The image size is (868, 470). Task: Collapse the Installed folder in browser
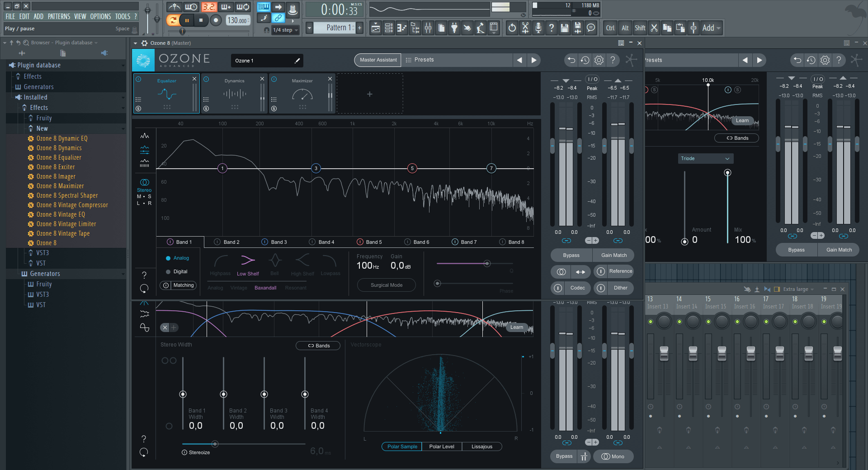pyautogui.click(x=123, y=98)
